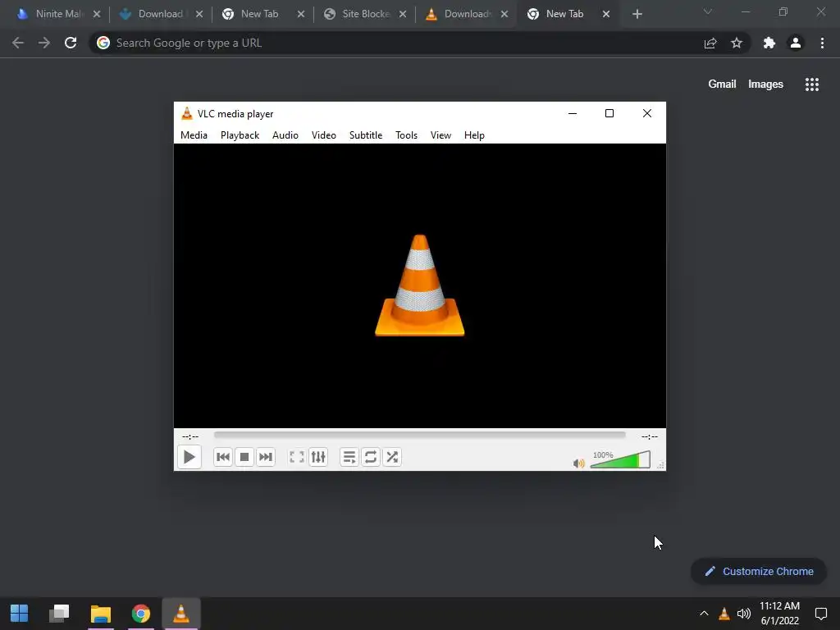Viewport: 840px width, 630px height.
Task: Click the VLC video display area
Action: pyautogui.click(x=419, y=285)
